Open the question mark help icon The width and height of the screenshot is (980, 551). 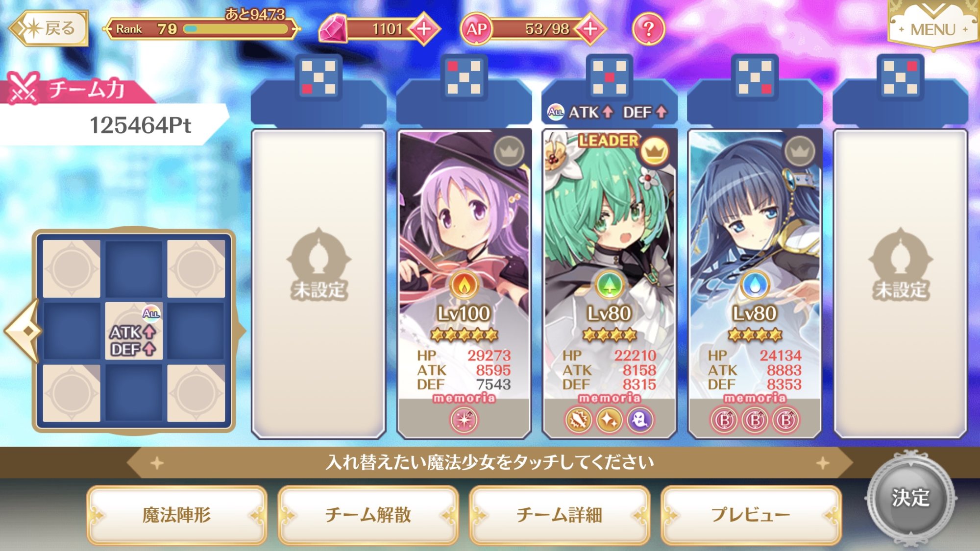pyautogui.click(x=648, y=29)
